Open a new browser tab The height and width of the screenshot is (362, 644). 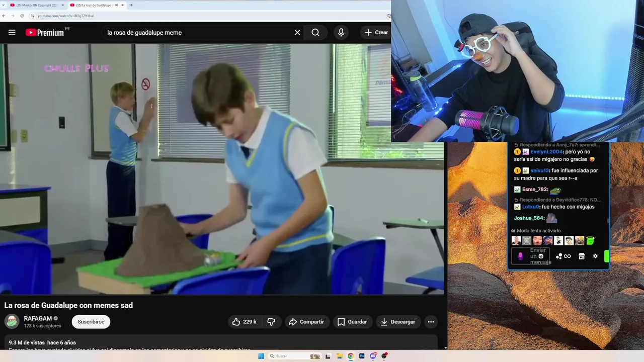click(x=131, y=5)
